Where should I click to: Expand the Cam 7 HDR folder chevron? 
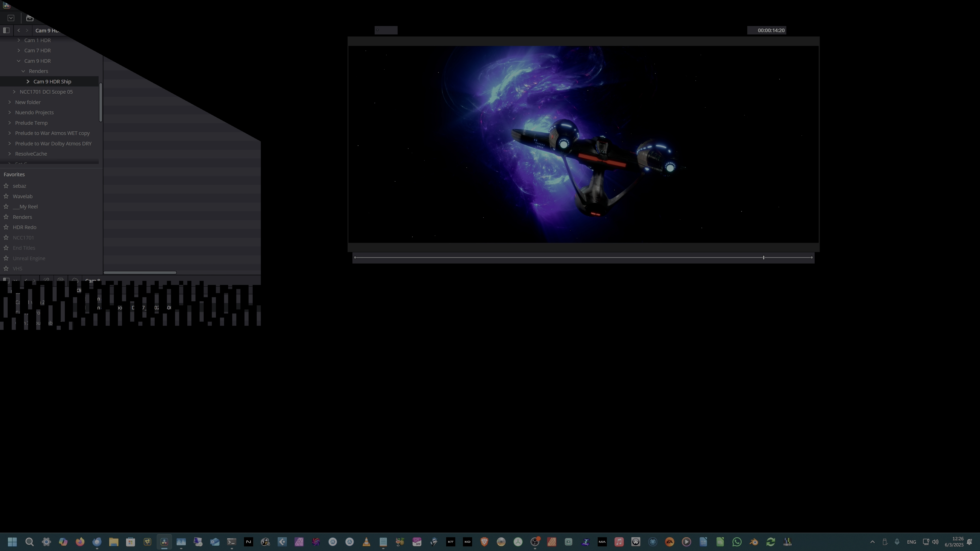[19, 50]
